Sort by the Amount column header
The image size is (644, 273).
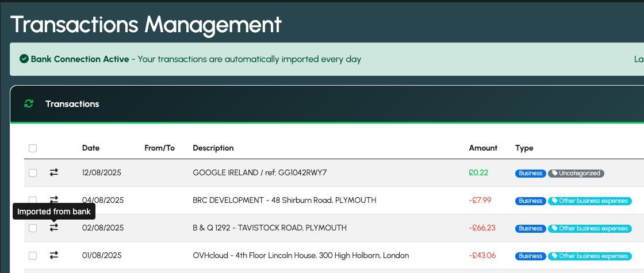[x=483, y=148]
